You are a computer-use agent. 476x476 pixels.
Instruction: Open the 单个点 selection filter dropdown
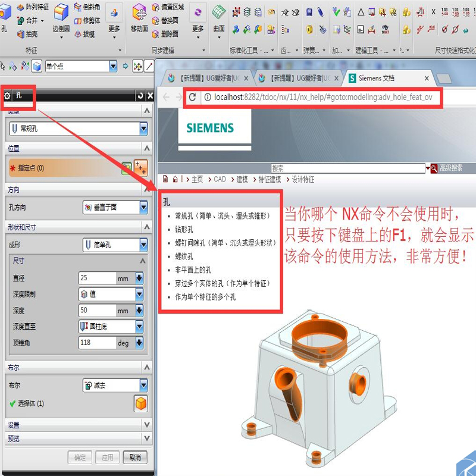[x=113, y=66]
